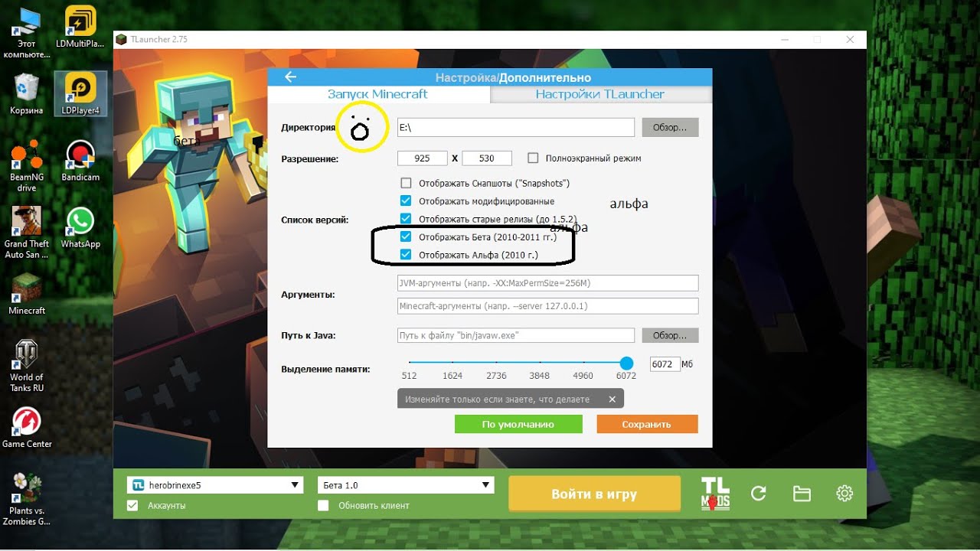This screenshot has width=980, height=551.
Task: Open Этот компьютер desktop icon
Action: pos(27,32)
